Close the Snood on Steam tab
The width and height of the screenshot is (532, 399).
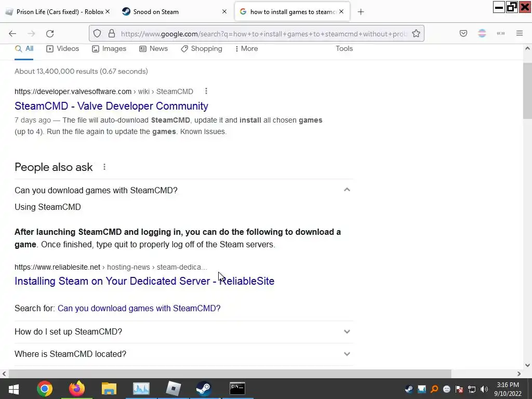point(224,11)
